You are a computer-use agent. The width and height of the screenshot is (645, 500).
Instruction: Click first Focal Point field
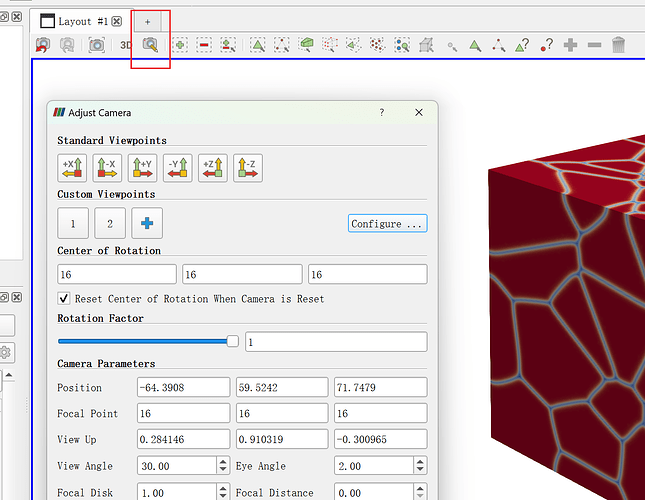pyautogui.click(x=183, y=413)
